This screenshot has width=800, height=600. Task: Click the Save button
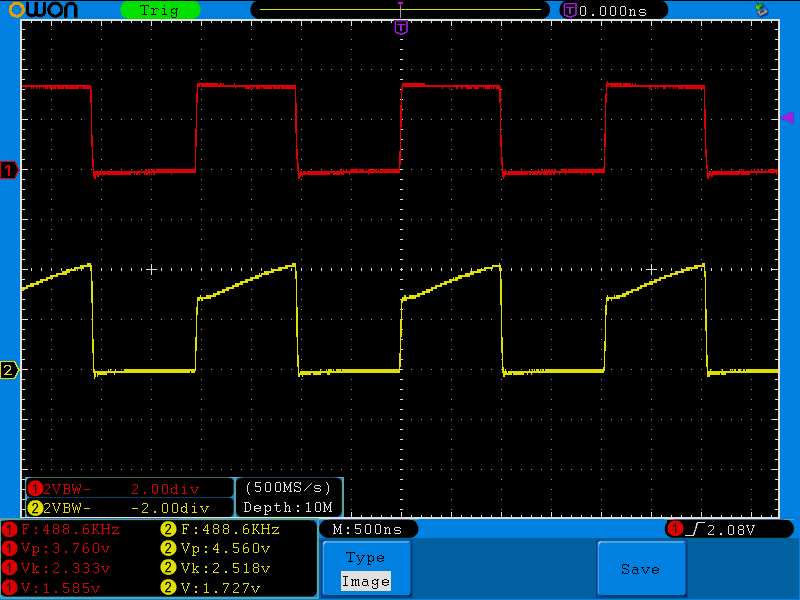click(x=641, y=568)
